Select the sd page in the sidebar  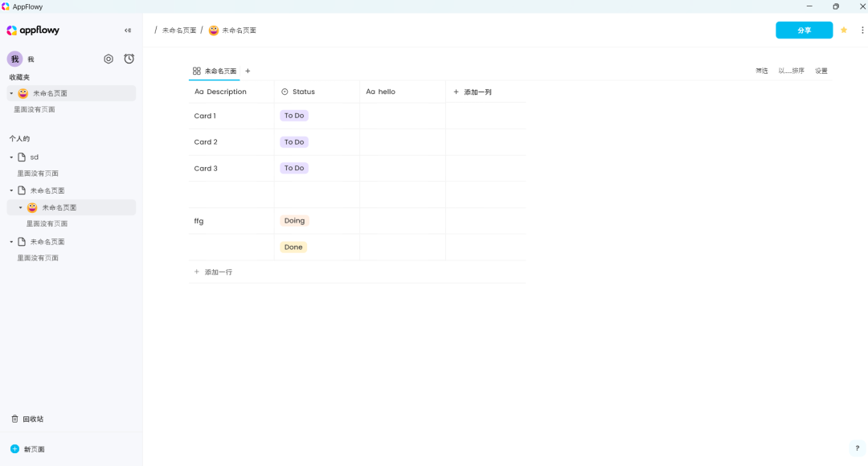[71, 157]
